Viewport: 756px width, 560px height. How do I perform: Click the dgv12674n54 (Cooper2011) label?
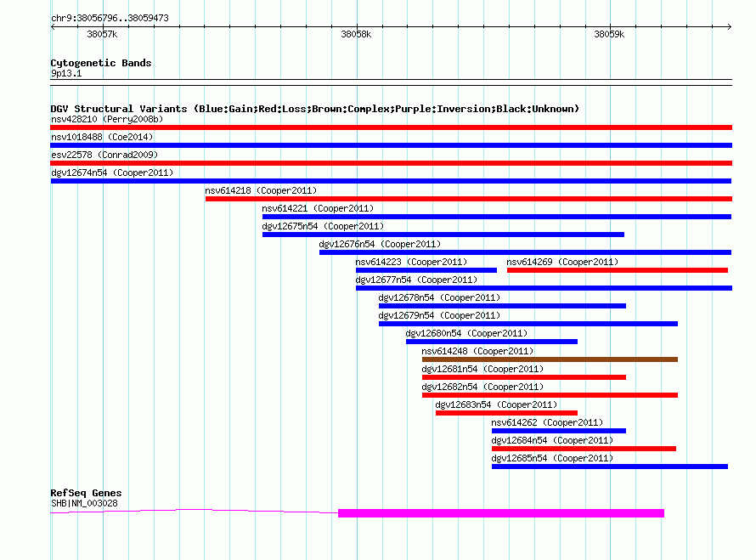coord(112,173)
